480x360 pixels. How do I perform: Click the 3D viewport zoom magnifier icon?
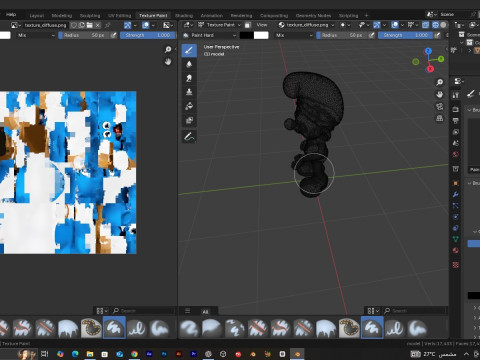click(x=440, y=82)
